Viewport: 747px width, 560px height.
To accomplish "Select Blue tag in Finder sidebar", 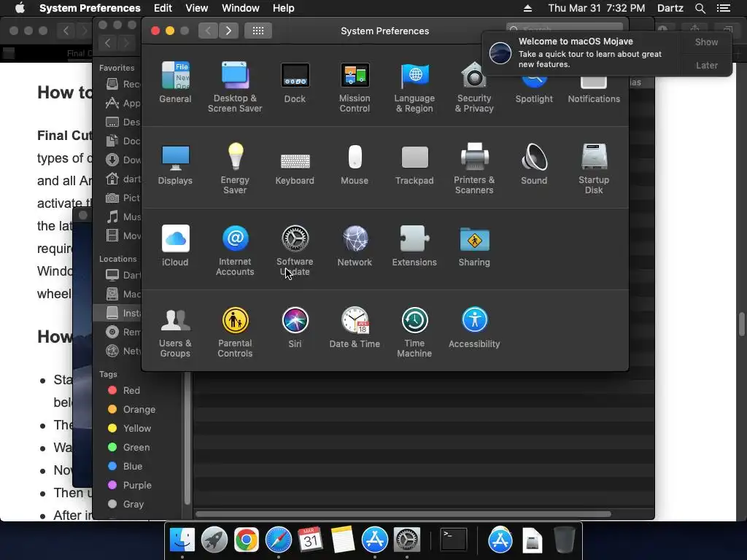I will pos(125,466).
